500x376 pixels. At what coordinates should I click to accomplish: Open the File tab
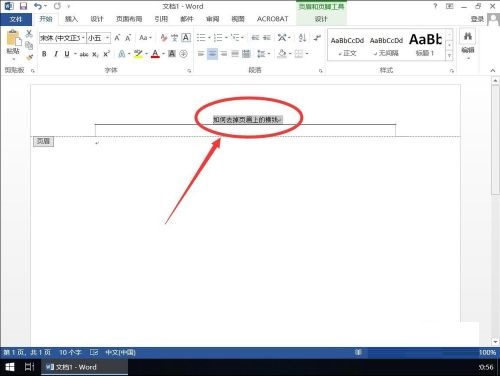point(16,19)
